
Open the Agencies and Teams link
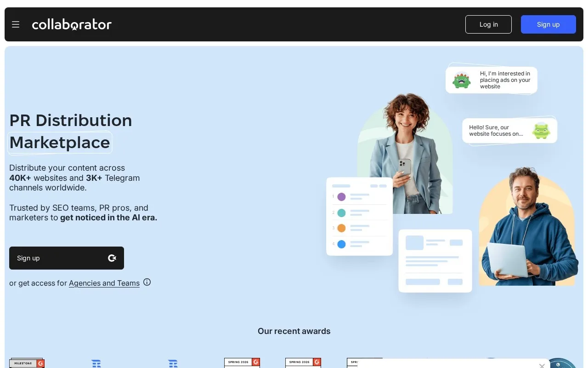tap(104, 283)
